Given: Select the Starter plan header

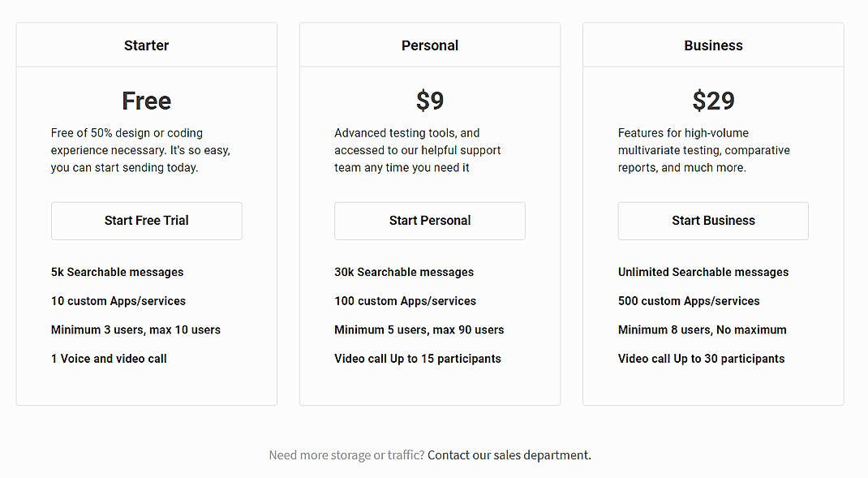Looking at the screenshot, I should [x=146, y=45].
